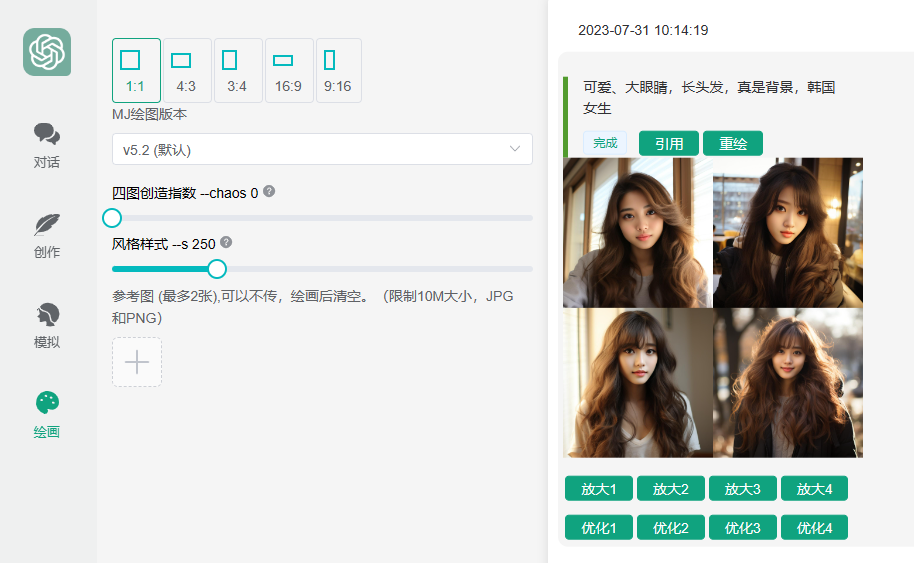Click the 优化1 variation button
Screen dimensions: 914x563
[599, 527]
